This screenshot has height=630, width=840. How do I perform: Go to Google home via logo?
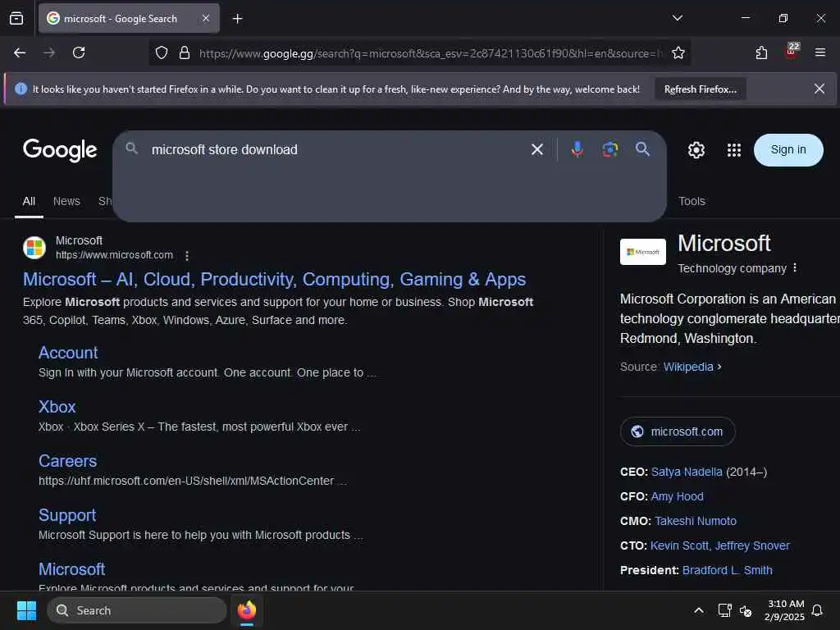(x=60, y=151)
